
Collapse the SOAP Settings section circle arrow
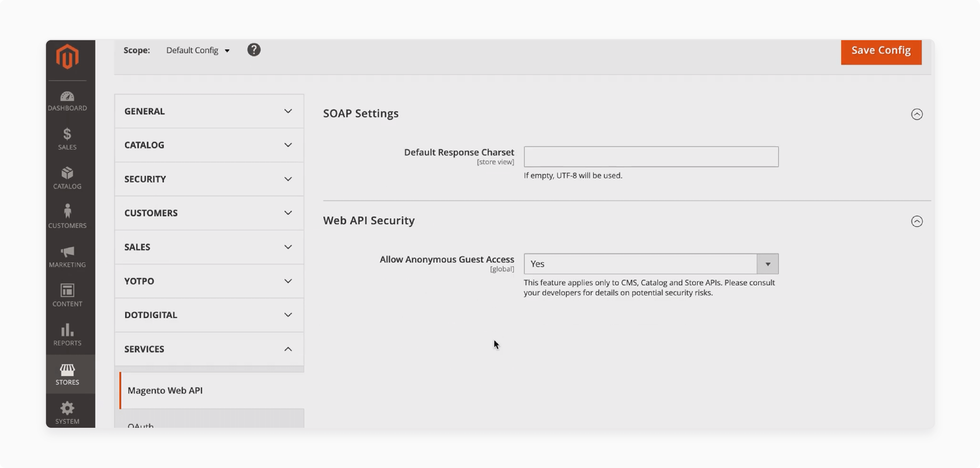point(917,114)
